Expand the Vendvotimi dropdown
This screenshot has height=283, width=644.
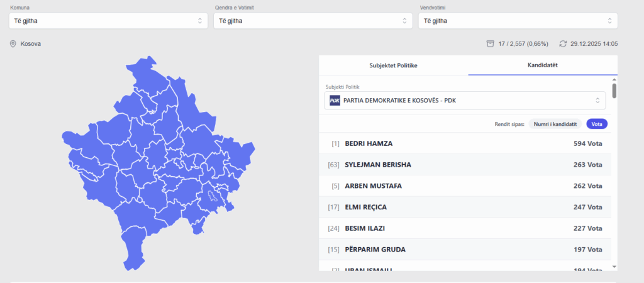518,21
